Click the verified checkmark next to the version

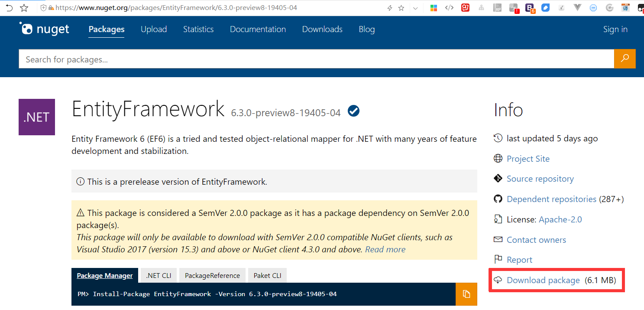[x=353, y=111]
